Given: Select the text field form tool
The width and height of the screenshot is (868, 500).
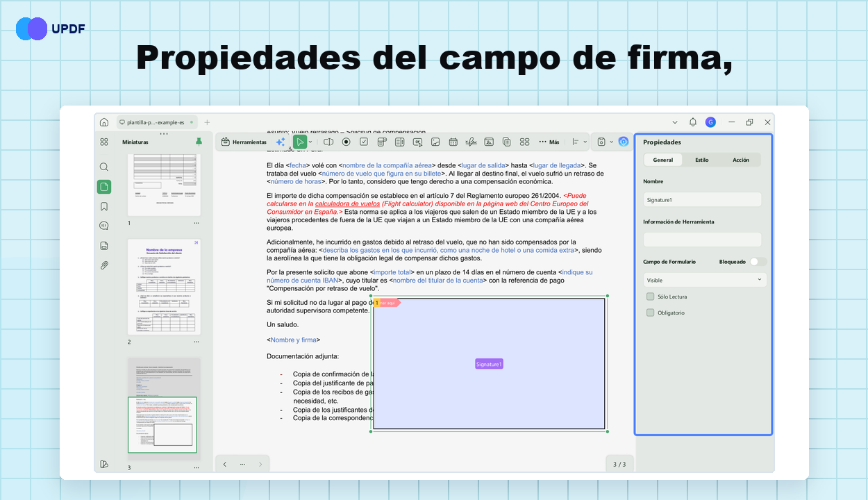Looking at the screenshot, I should [x=328, y=142].
